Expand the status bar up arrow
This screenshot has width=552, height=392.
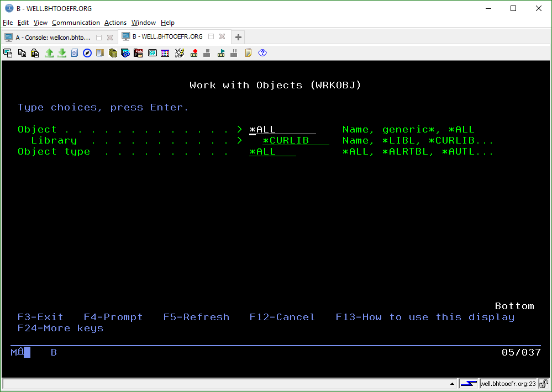point(453,384)
